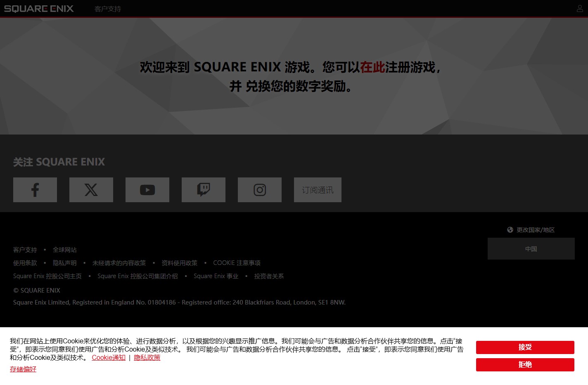Open the Facebook social icon
This screenshot has height=385, width=588.
(35, 190)
